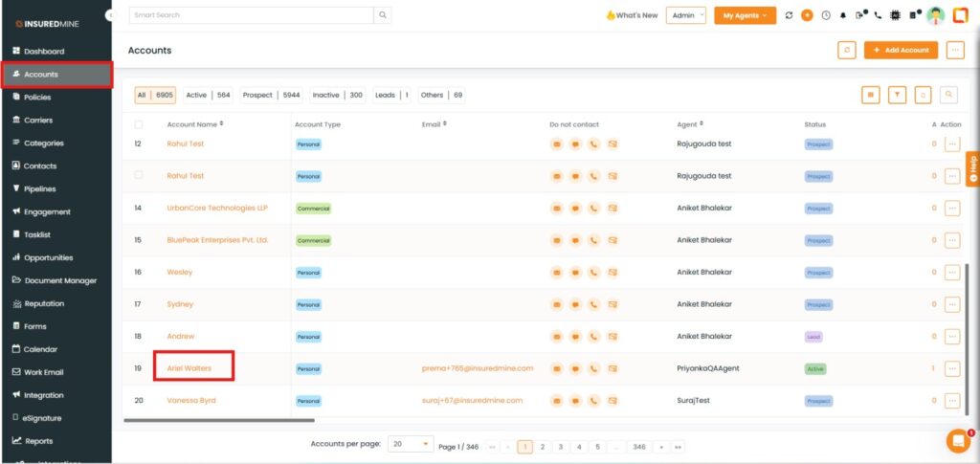Click the Add Account button
This screenshot has height=464, width=980.
click(901, 50)
